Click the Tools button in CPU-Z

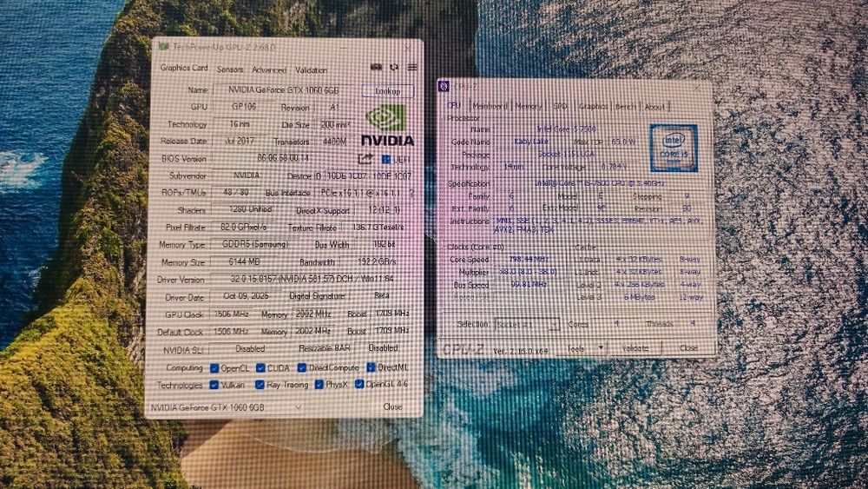[575, 348]
